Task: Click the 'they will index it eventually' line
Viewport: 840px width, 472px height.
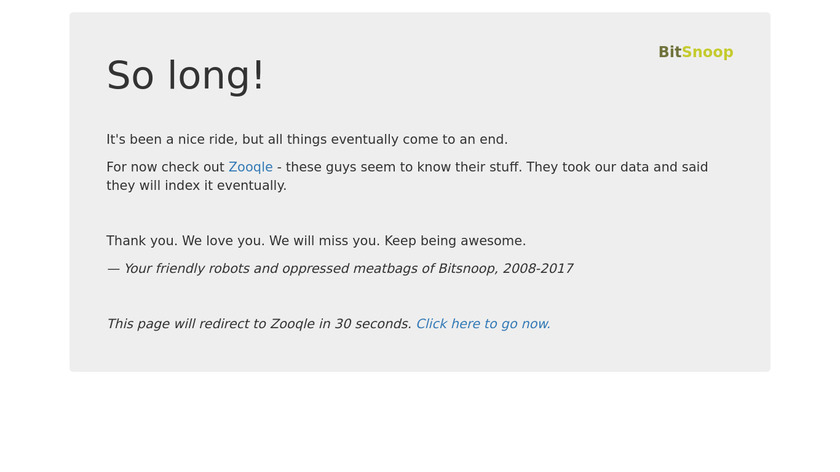Action: [197, 185]
